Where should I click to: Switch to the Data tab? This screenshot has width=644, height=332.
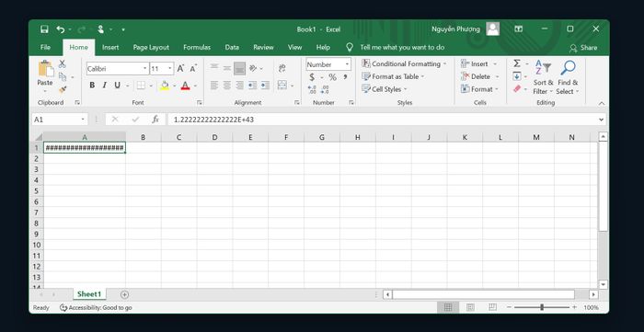pyautogui.click(x=232, y=48)
